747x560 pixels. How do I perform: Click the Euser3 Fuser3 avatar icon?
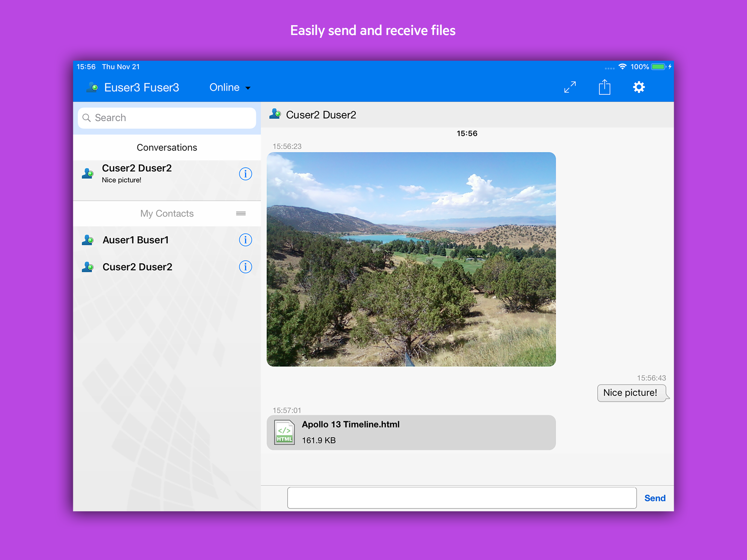click(92, 87)
